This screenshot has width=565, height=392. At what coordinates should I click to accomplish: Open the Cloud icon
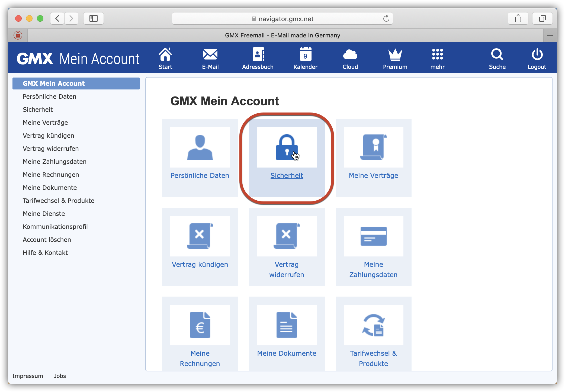(350, 54)
